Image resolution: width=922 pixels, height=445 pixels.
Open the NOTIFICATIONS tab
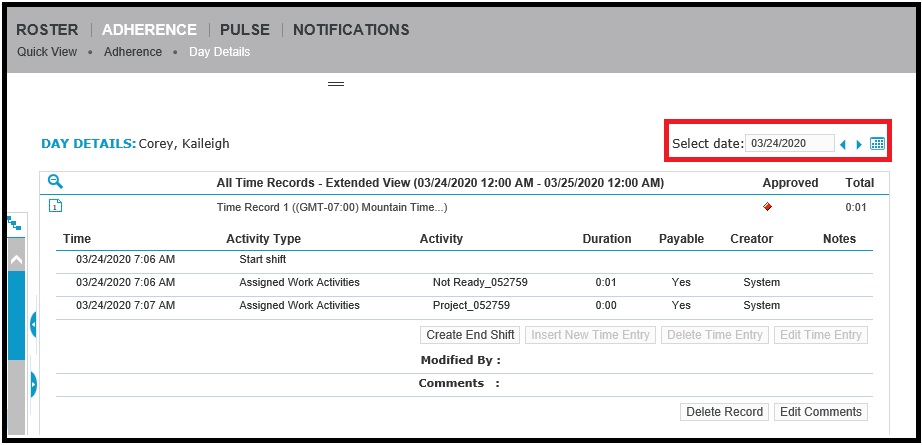[351, 30]
